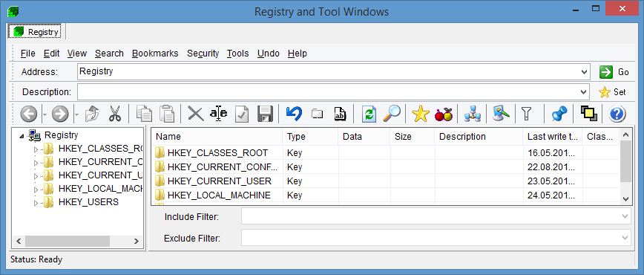Open the Search menu
The height and width of the screenshot is (275, 644).
coord(109,54)
